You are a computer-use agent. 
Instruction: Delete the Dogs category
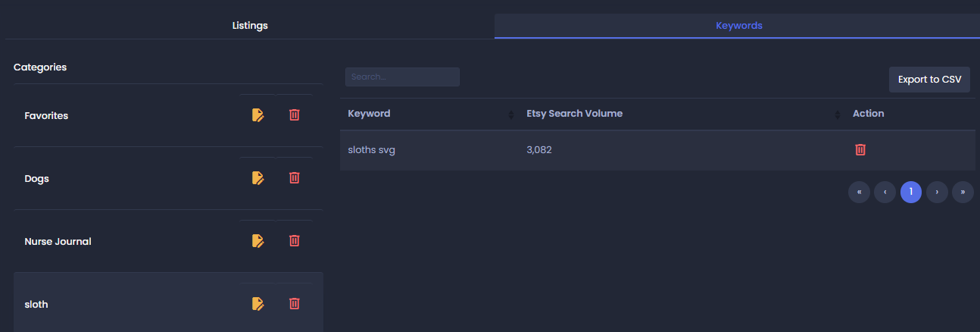coord(295,178)
